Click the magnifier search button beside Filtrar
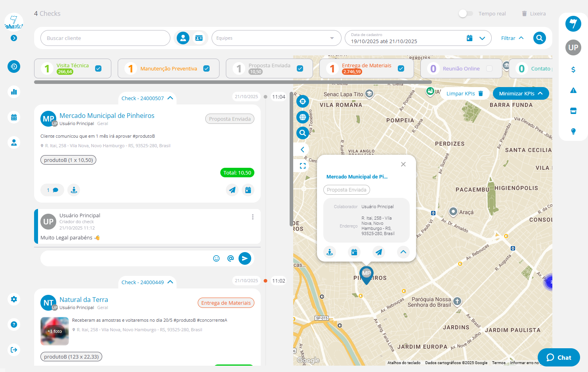Image resolution: width=588 pixels, height=372 pixels. click(539, 38)
